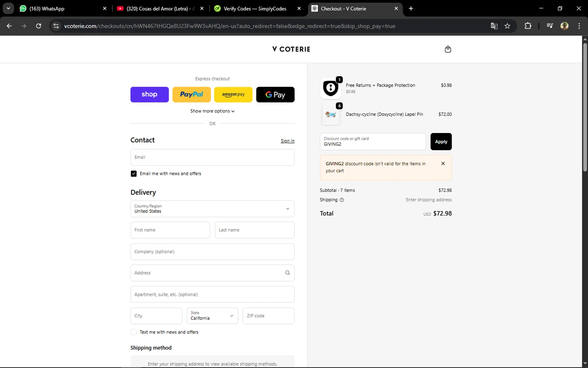The height and width of the screenshot is (368, 588).
Task: Click the City field
Action: 156,316
